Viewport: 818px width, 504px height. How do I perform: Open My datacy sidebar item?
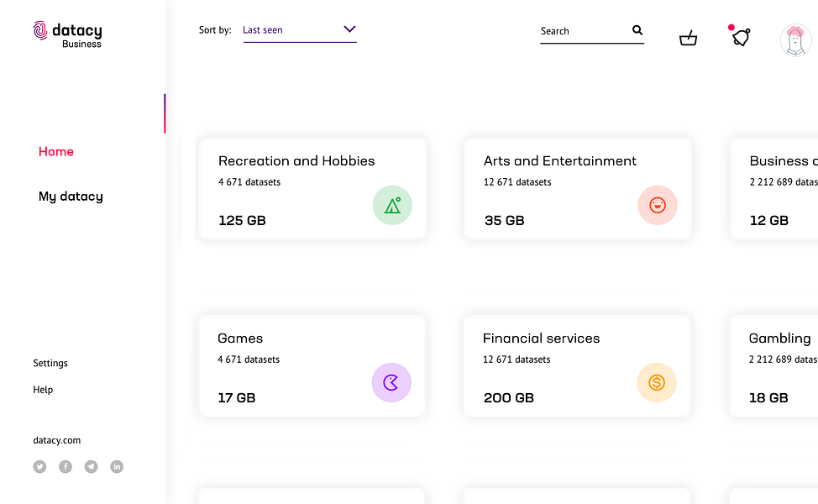[71, 197]
